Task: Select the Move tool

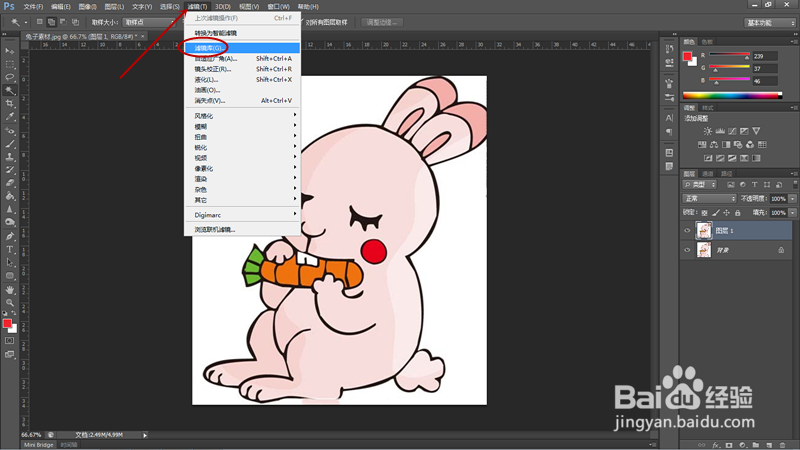Action: coord(10,51)
